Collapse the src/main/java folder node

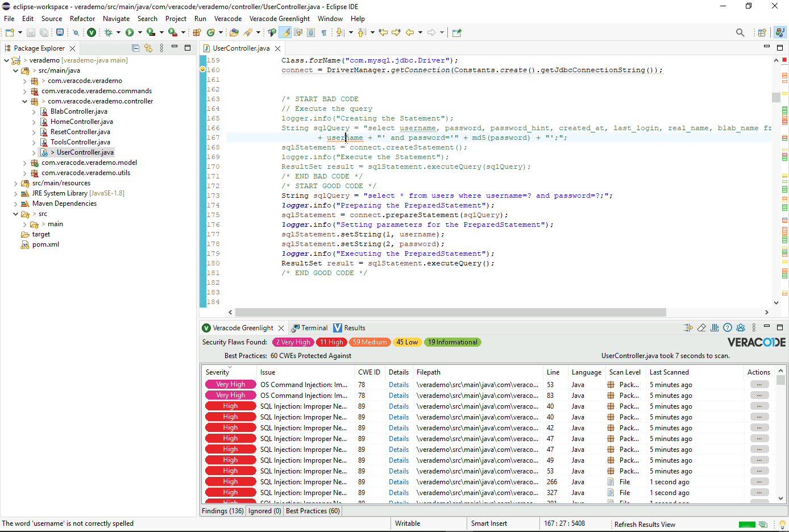[x=16, y=70]
